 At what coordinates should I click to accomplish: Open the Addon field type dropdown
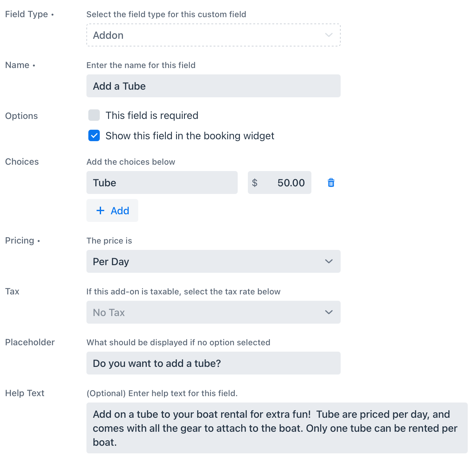(x=214, y=35)
